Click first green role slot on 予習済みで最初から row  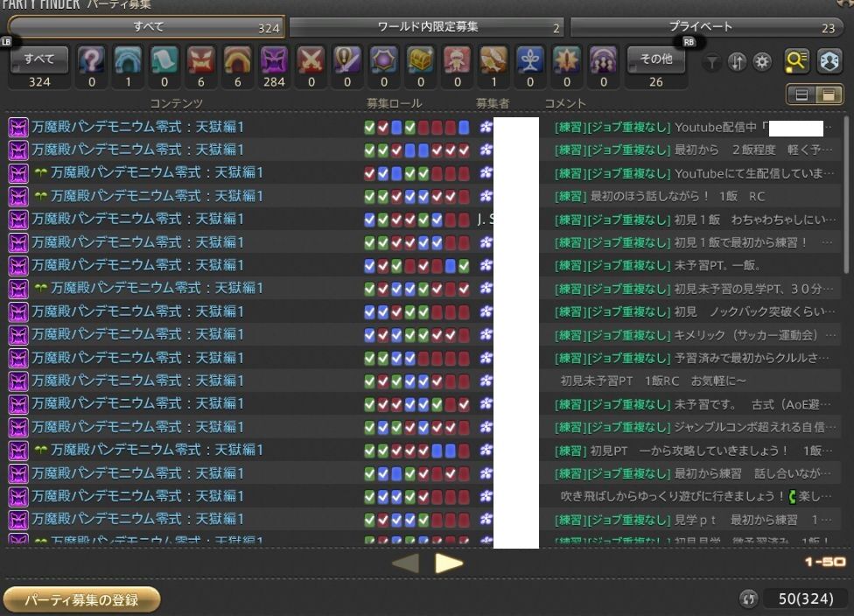point(369,358)
